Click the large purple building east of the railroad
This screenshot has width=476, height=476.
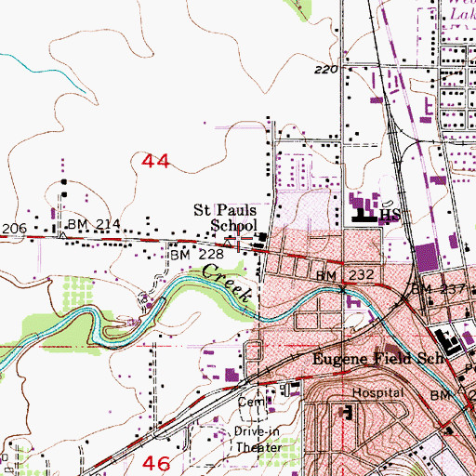[x=427, y=258]
